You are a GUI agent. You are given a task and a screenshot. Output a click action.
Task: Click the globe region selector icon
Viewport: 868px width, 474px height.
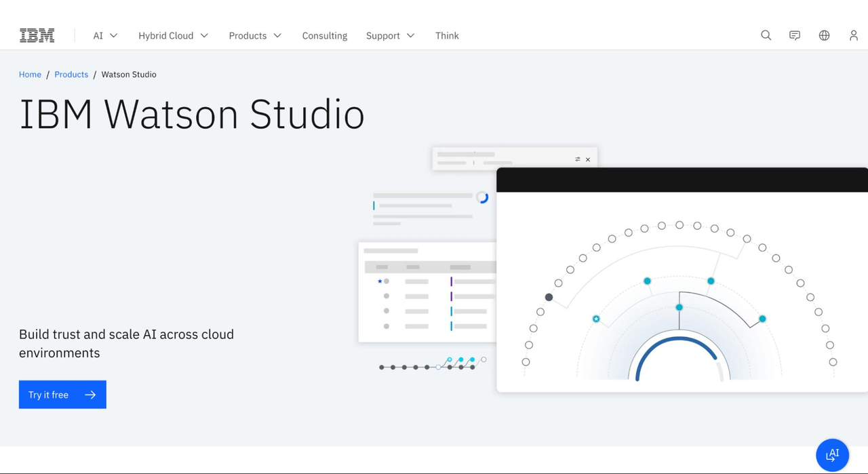(x=824, y=35)
